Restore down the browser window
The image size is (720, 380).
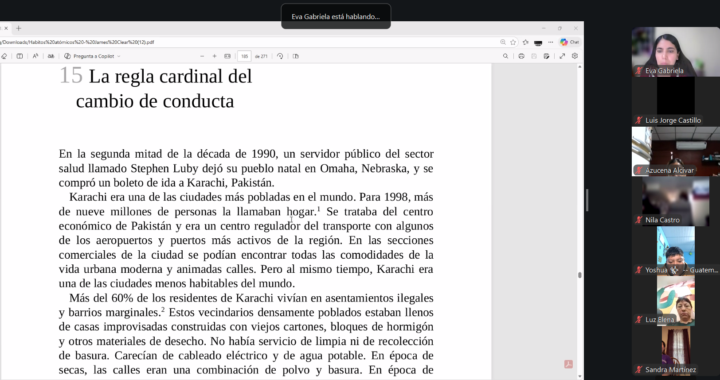pos(560,28)
